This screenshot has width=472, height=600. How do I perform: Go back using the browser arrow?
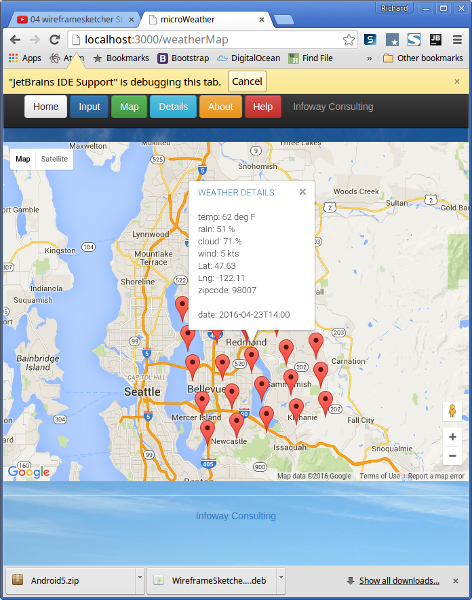coord(15,39)
